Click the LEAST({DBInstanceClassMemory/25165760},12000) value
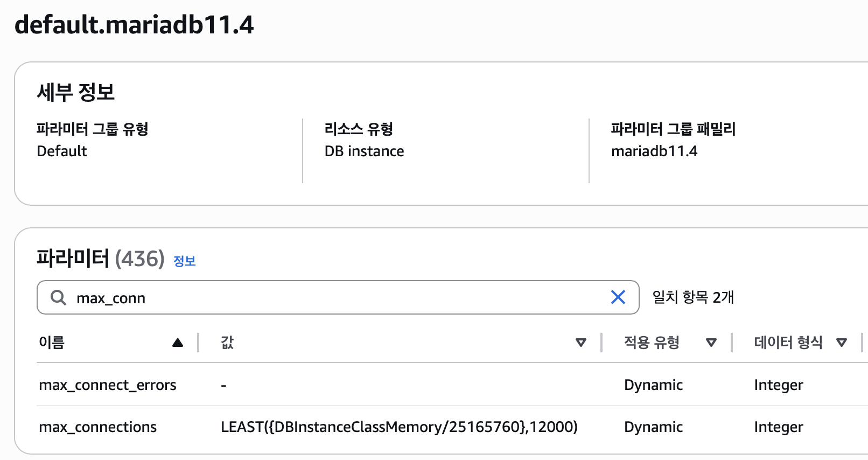The width and height of the screenshot is (868, 460). (x=399, y=427)
